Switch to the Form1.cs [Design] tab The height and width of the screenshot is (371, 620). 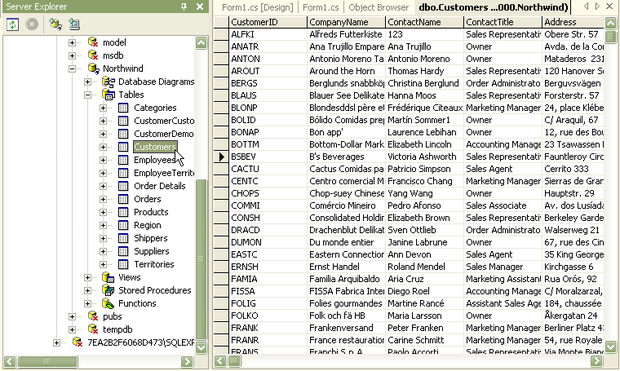click(x=257, y=7)
